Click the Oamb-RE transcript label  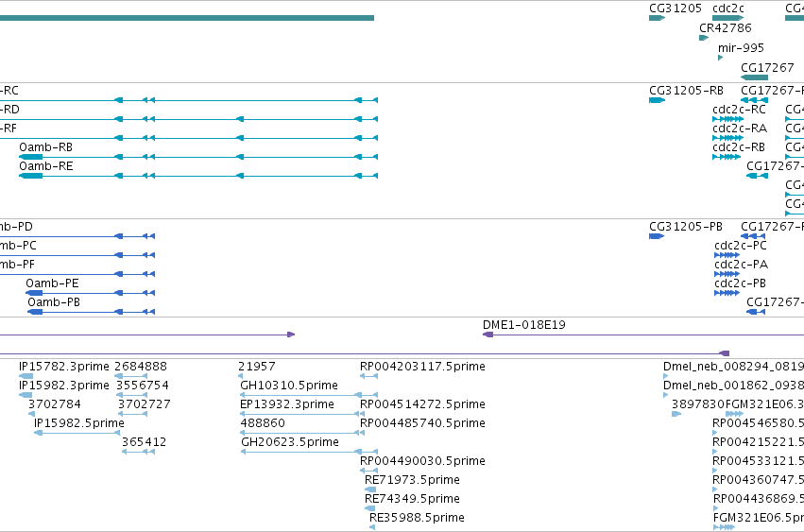(45, 166)
